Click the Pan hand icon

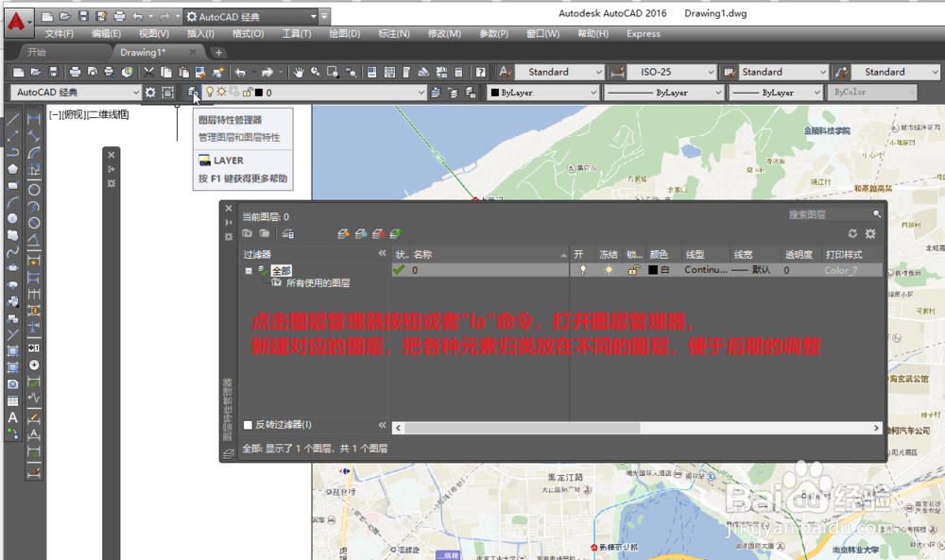point(299,73)
